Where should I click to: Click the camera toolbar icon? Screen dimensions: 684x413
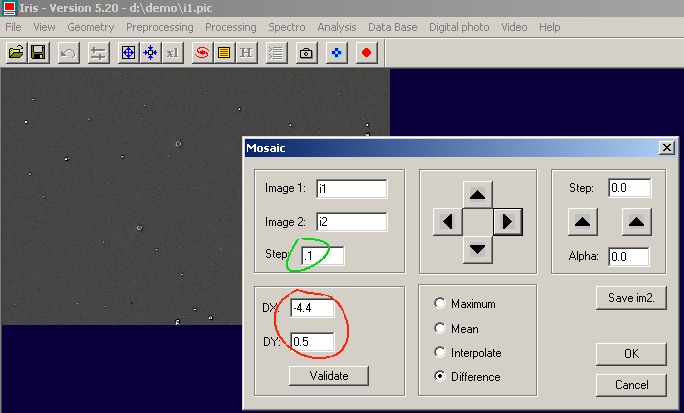[x=306, y=53]
